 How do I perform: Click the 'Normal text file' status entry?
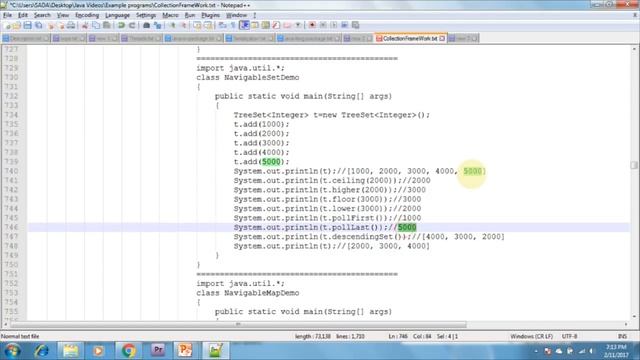coord(20,336)
